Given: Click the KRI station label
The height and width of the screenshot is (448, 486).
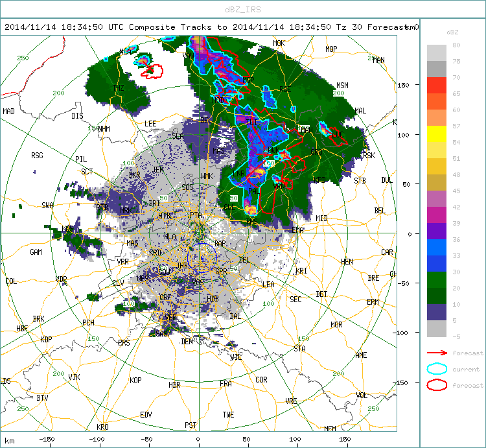Looking at the screenshot, I should [301, 271].
